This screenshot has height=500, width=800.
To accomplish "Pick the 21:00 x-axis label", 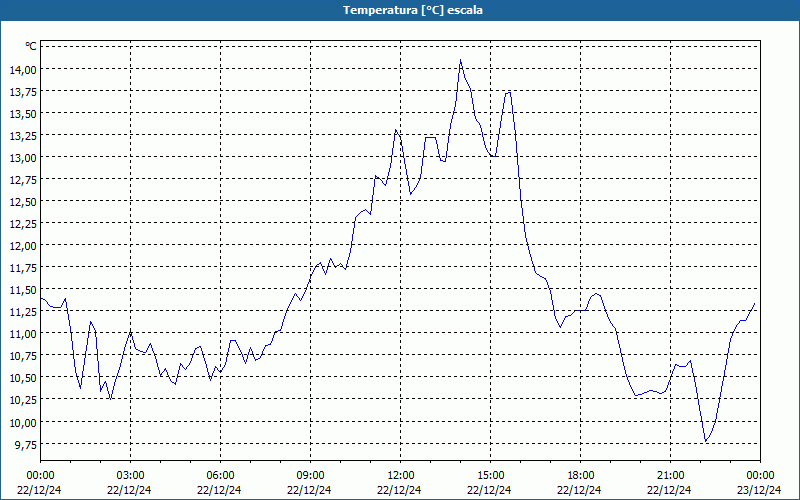I will (670, 476).
